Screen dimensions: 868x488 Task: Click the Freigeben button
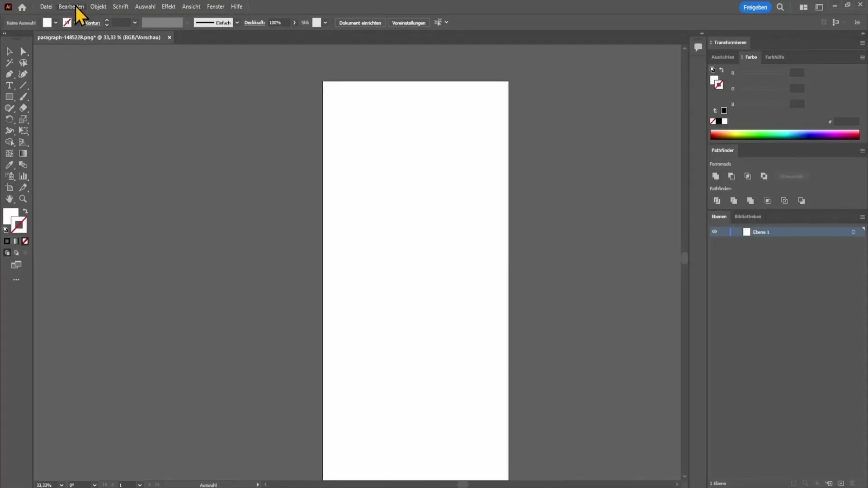(755, 7)
